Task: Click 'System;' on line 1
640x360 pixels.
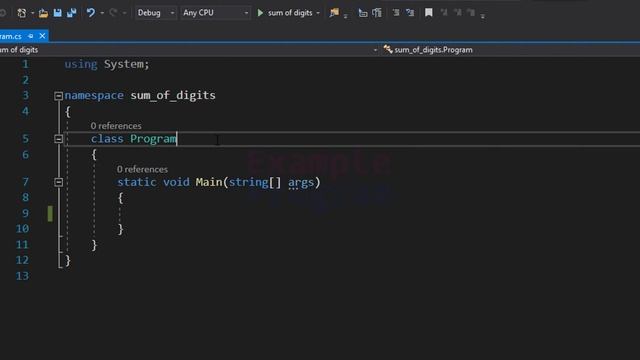Action: tap(127, 64)
